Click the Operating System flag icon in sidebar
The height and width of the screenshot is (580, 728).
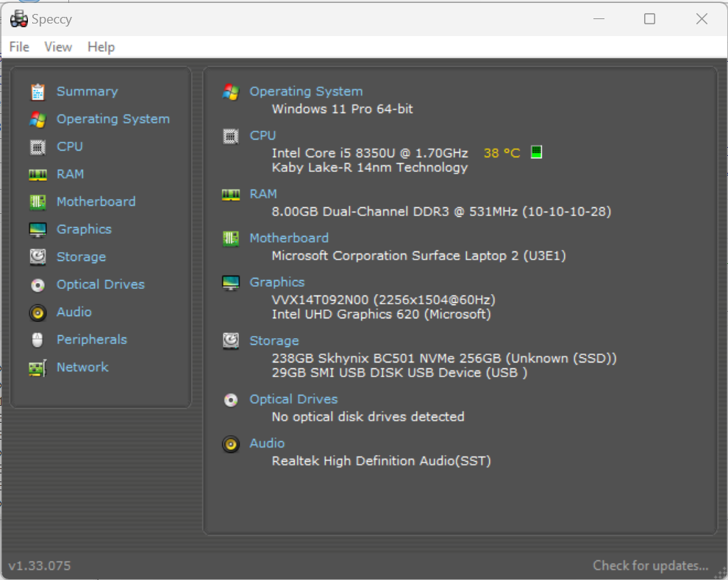pyautogui.click(x=38, y=119)
